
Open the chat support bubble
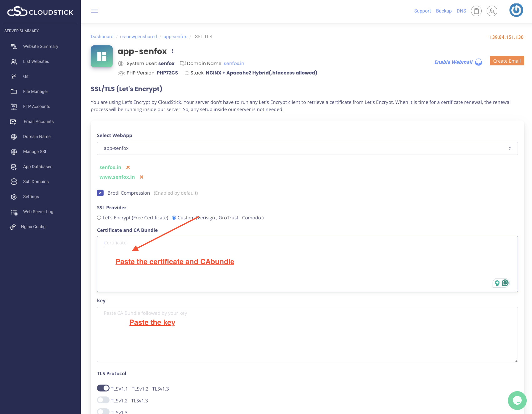click(x=517, y=400)
